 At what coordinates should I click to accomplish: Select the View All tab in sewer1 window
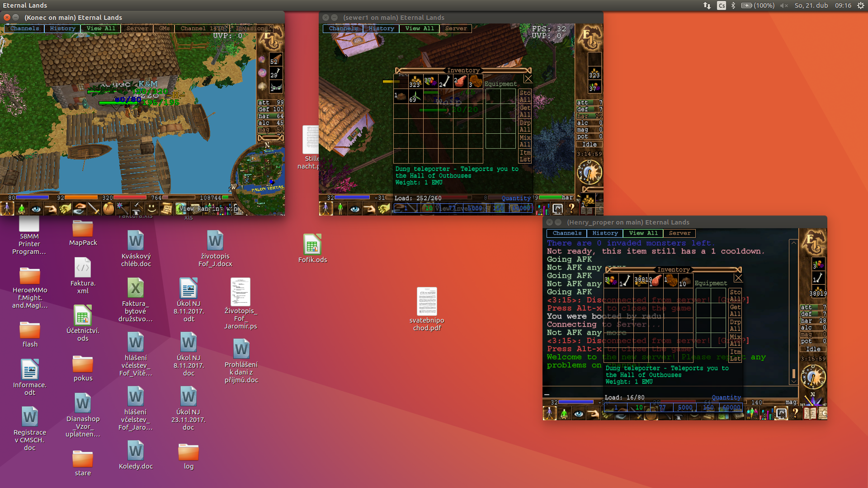click(419, 28)
